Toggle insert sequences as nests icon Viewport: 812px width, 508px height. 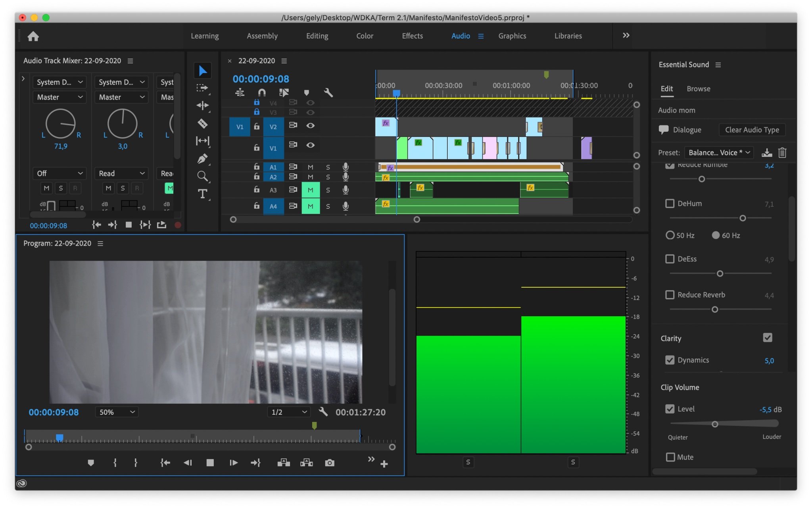click(x=240, y=92)
